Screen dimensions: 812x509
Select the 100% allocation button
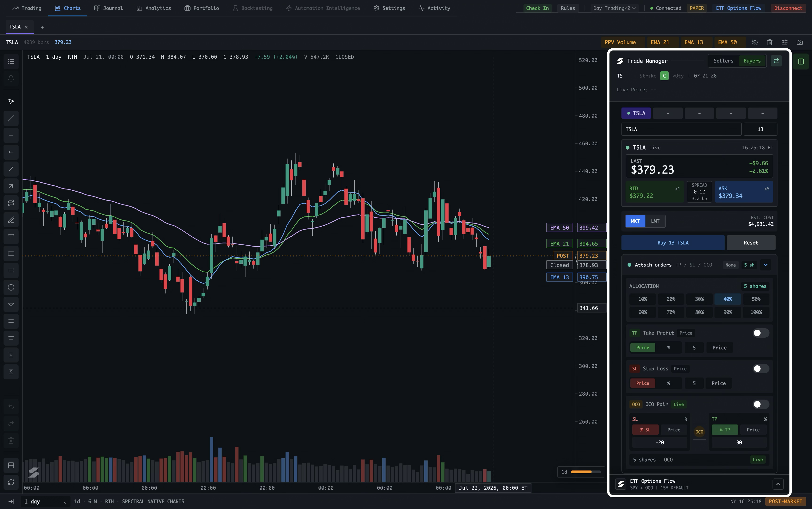(x=756, y=312)
